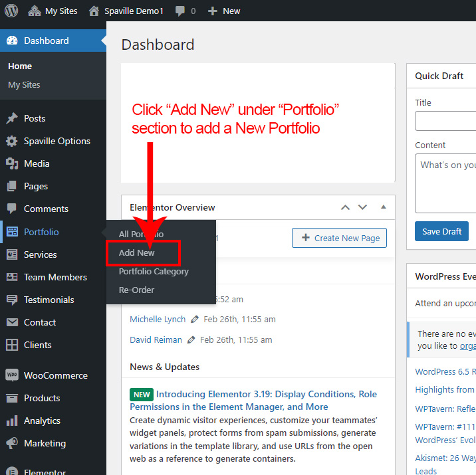The height and width of the screenshot is (475, 476).
Task: Click the Quick Draft Title field
Action: coord(445,121)
